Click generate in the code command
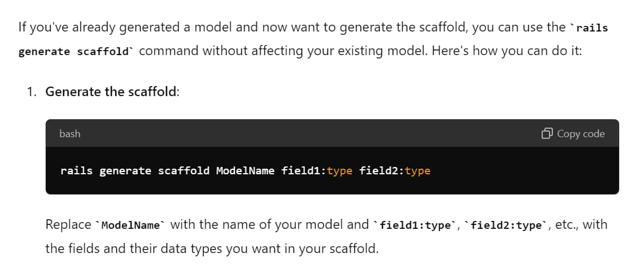644x271 pixels. [125, 170]
